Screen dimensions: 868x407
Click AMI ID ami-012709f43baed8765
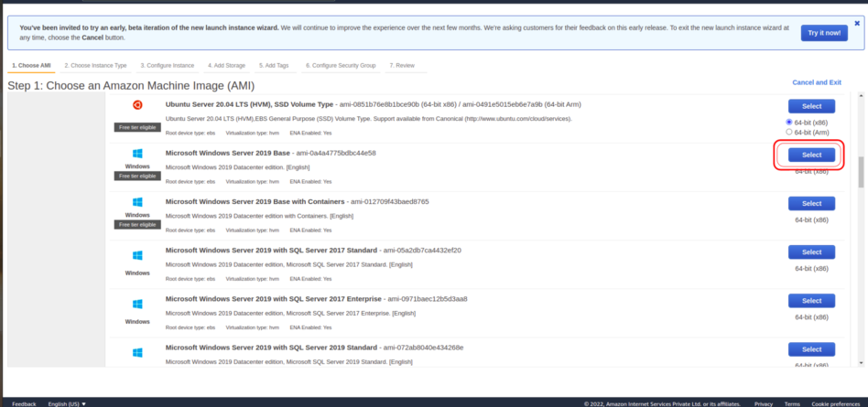(390, 201)
